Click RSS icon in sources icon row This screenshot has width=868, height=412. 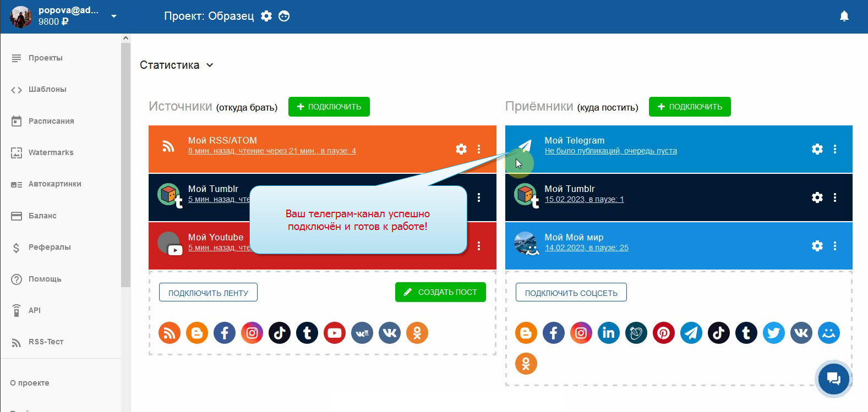tap(169, 333)
